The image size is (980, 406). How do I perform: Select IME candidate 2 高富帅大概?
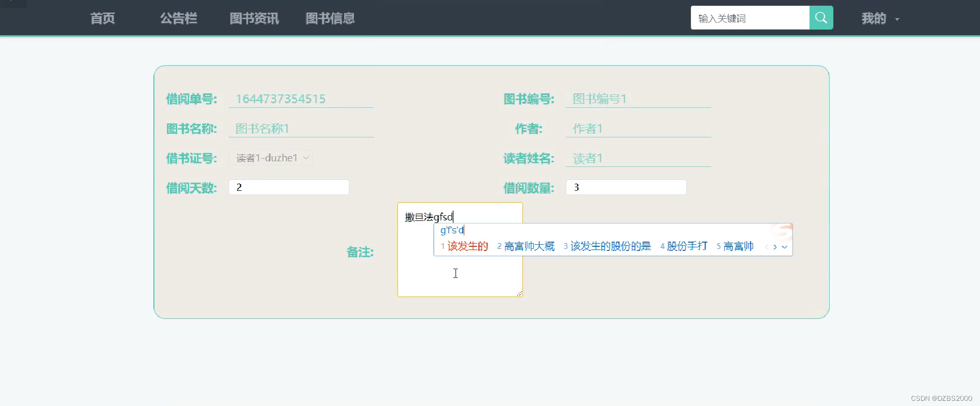[x=525, y=246]
